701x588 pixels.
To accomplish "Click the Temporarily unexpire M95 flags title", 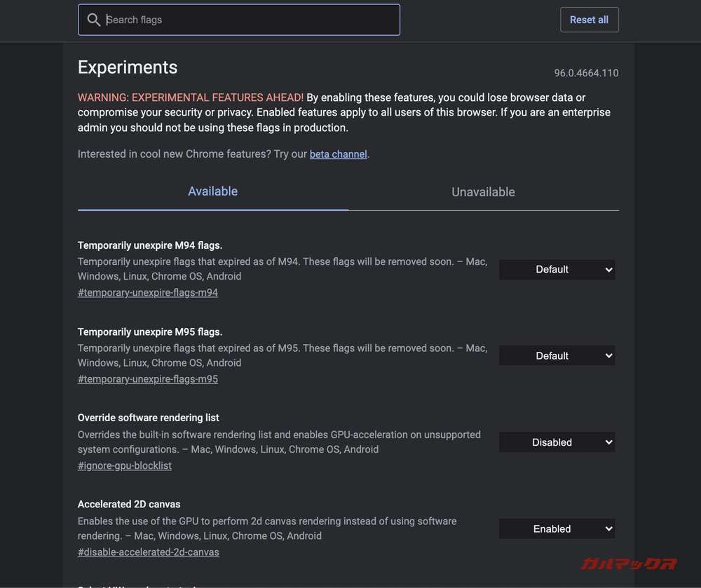I will pyautogui.click(x=150, y=332).
